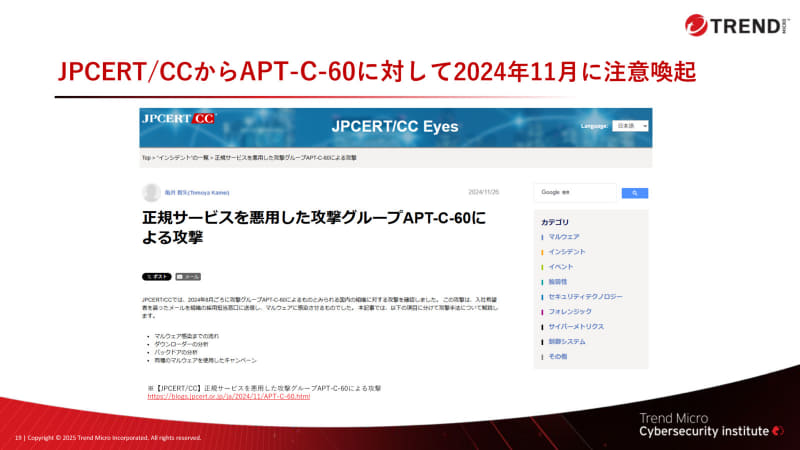Click the JPCERT/CC logo in the blog header
800x450 pixels.
pos(179,119)
